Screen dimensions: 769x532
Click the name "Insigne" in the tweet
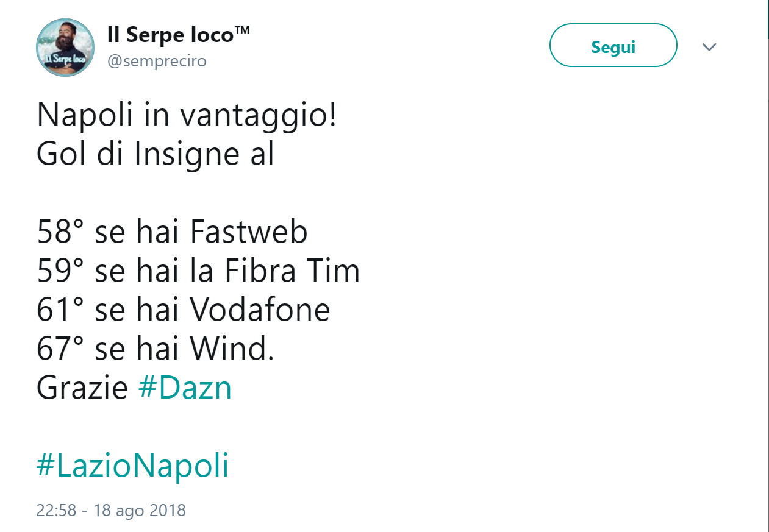[x=183, y=155]
